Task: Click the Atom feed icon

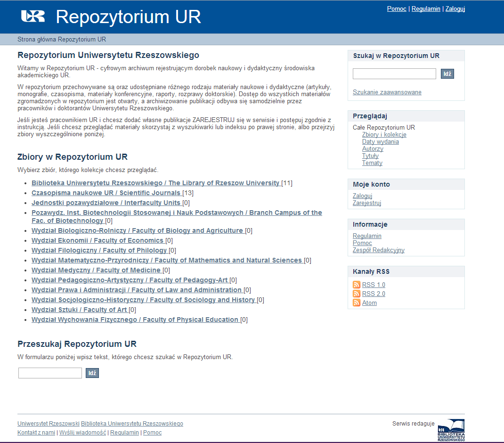Action: (x=357, y=303)
